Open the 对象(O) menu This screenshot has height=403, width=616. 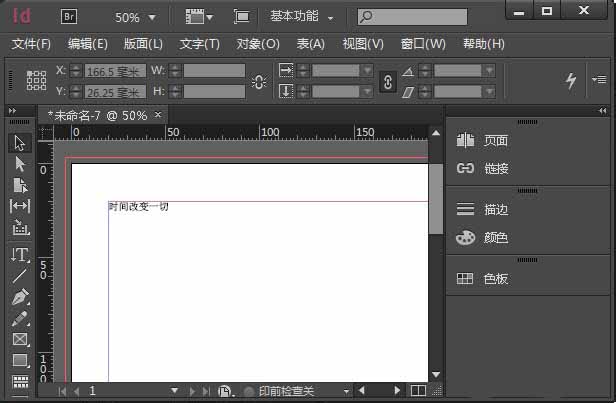[258, 44]
